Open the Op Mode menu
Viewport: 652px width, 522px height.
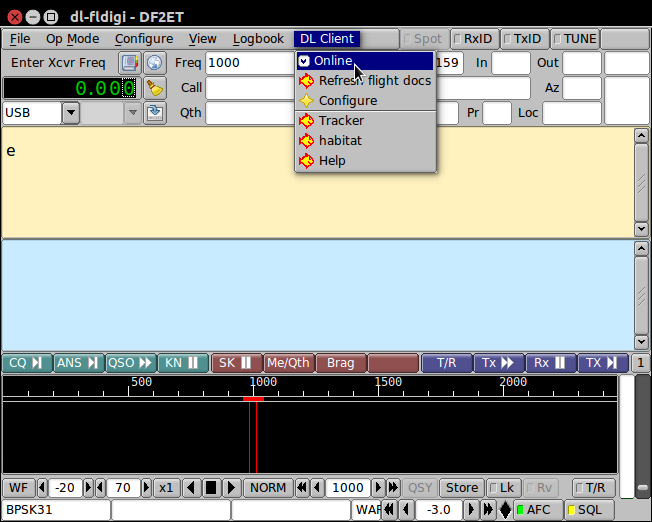pyautogui.click(x=73, y=39)
